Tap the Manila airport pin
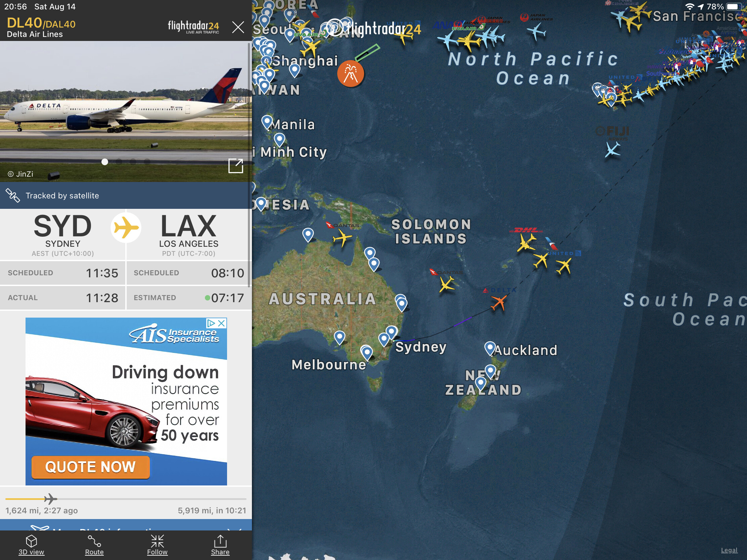747x560 pixels. (267, 122)
